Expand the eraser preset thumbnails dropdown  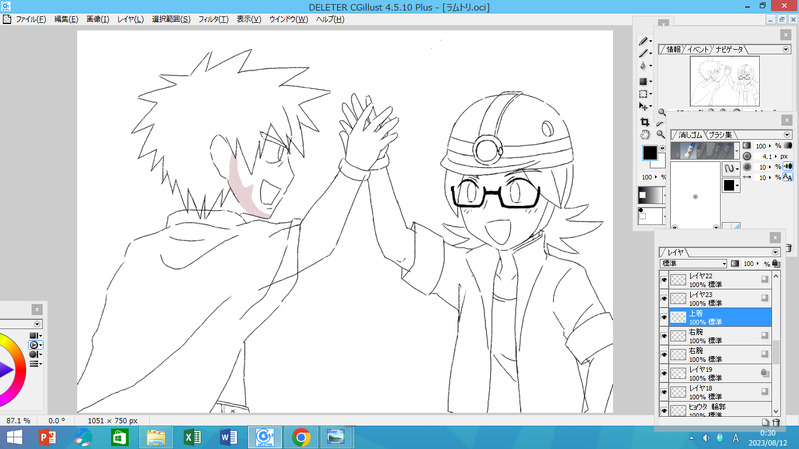pos(736,150)
